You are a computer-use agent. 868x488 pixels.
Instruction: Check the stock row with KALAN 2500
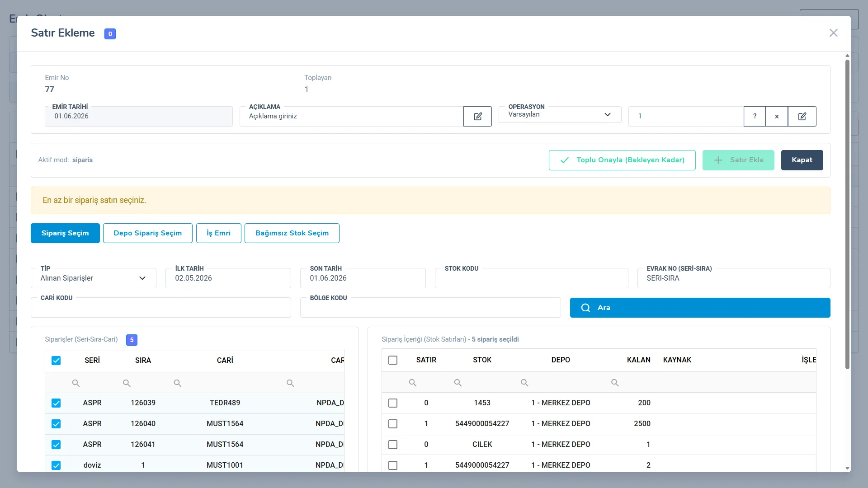point(393,424)
